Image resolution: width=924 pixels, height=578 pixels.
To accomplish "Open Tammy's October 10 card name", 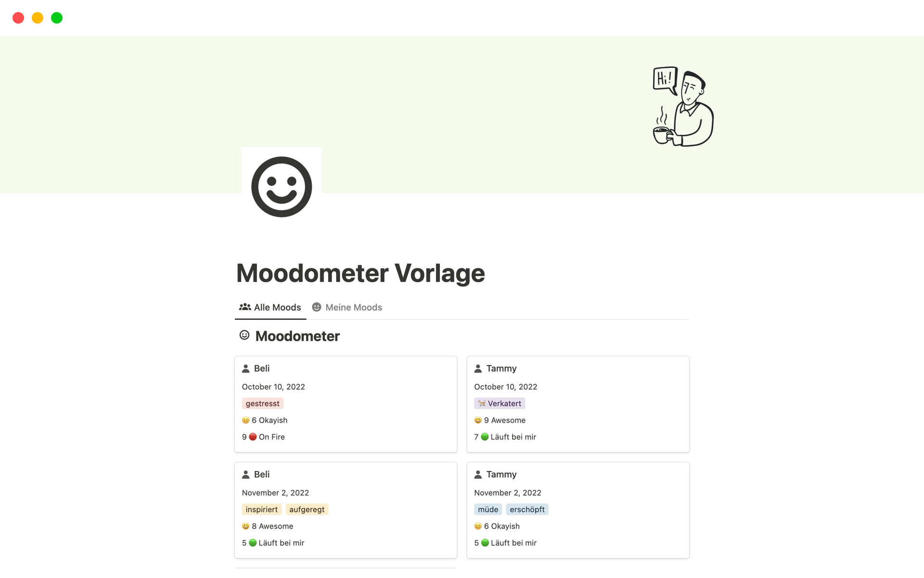I will click(501, 368).
